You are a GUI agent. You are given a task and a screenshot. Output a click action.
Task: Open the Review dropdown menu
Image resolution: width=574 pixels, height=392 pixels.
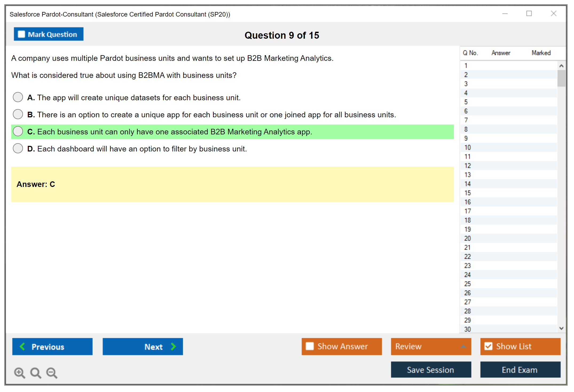(431, 346)
